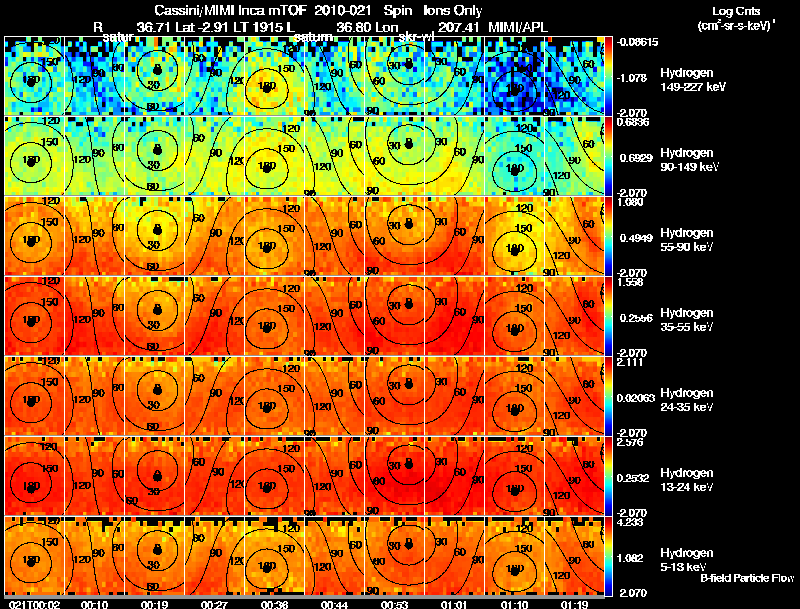Click the '1.558' colorbar maximum value

click(630, 282)
